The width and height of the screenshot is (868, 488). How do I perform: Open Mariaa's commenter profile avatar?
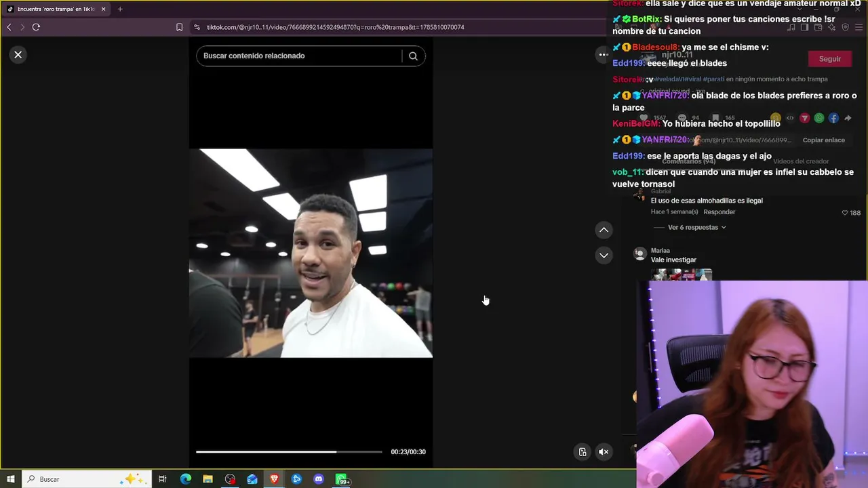pyautogui.click(x=639, y=254)
